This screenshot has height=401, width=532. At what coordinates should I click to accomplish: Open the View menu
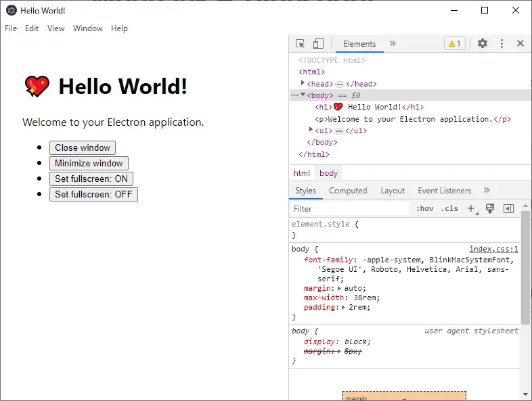(x=56, y=28)
